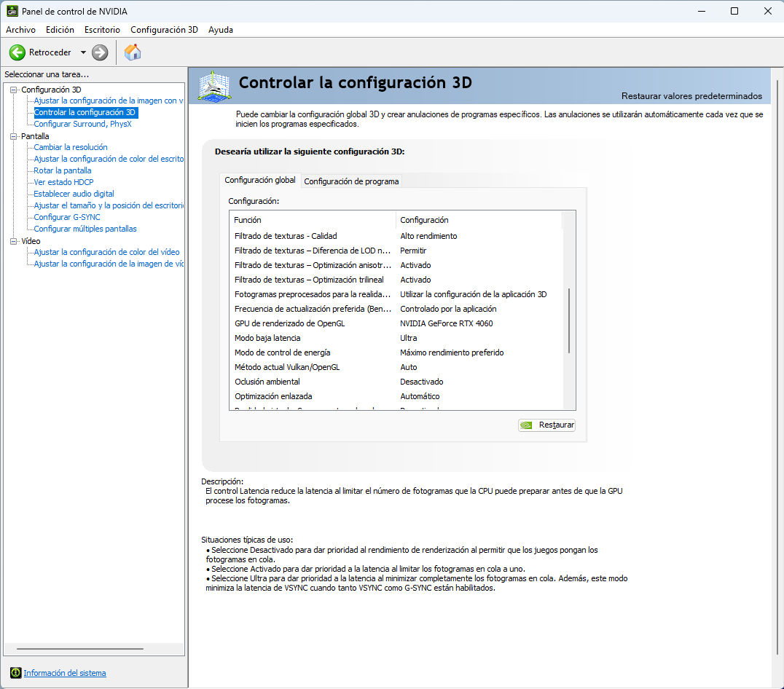Click the NVIDIA logo on the Restaurar button
Viewport: 784px width, 689px height.
[526, 425]
